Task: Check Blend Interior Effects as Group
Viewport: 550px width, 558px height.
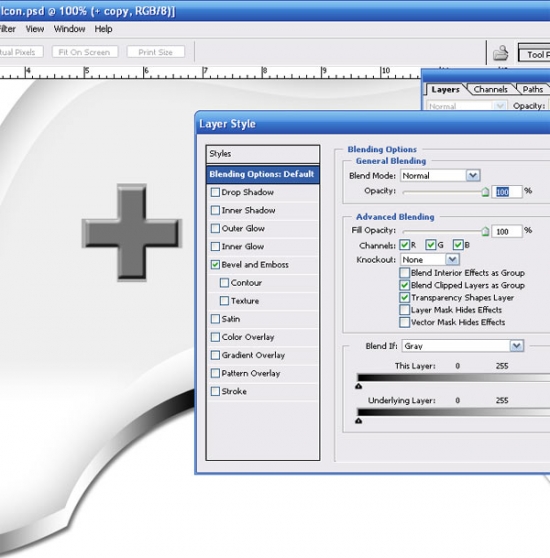Action: [x=404, y=273]
